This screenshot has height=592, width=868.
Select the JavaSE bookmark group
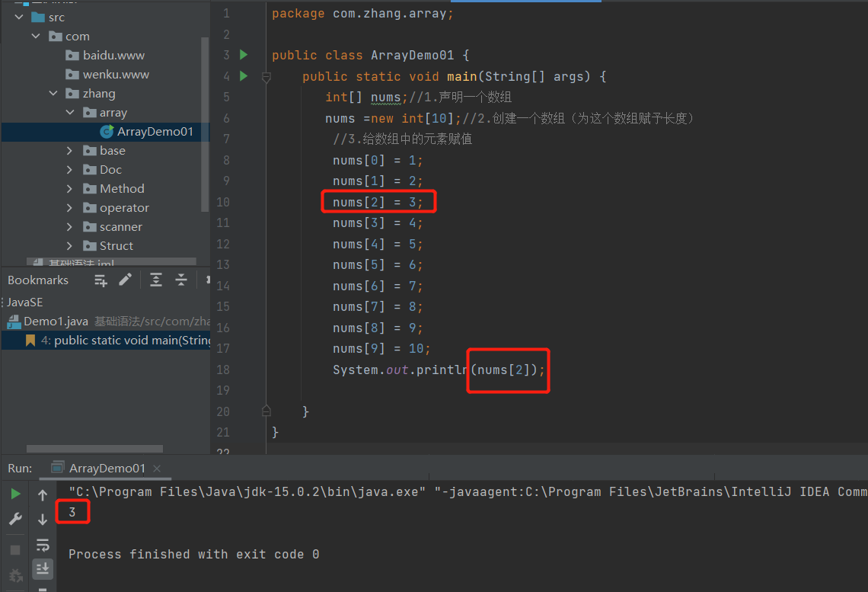tap(105, 302)
